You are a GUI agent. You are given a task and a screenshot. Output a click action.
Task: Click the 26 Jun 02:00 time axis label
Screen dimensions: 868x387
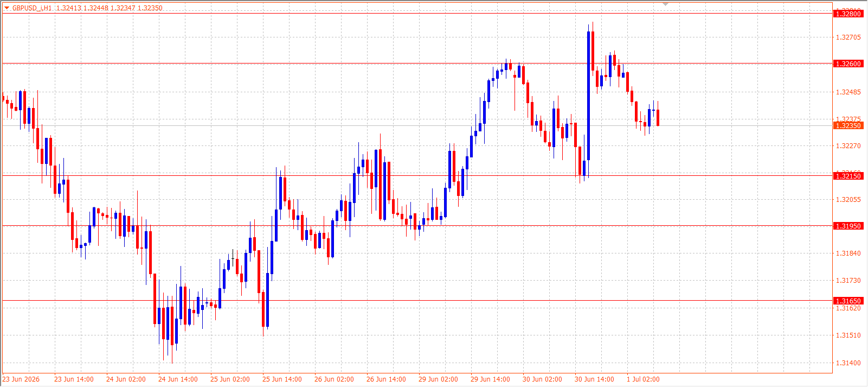pyautogui.click(x=334, y=379)
